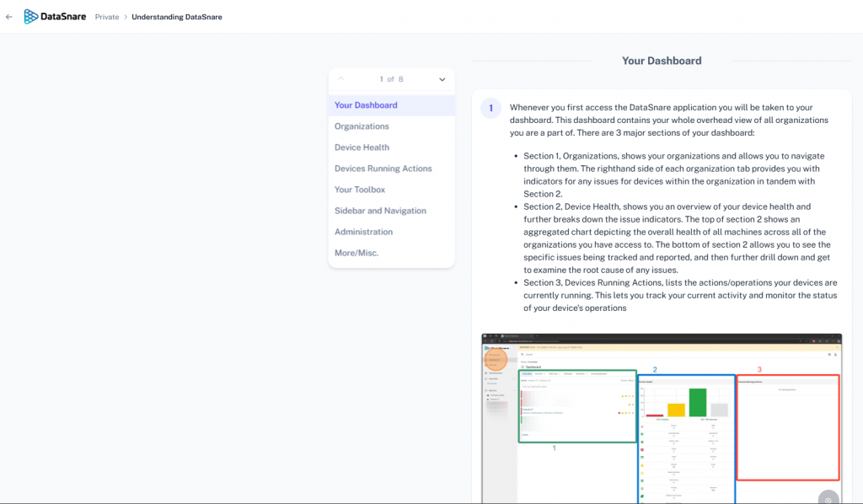Open the Organizations section

[x=391, y=126]
